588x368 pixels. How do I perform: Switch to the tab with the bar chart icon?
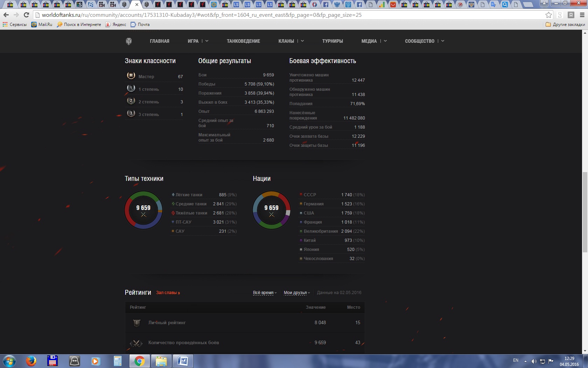coord(381,5)
